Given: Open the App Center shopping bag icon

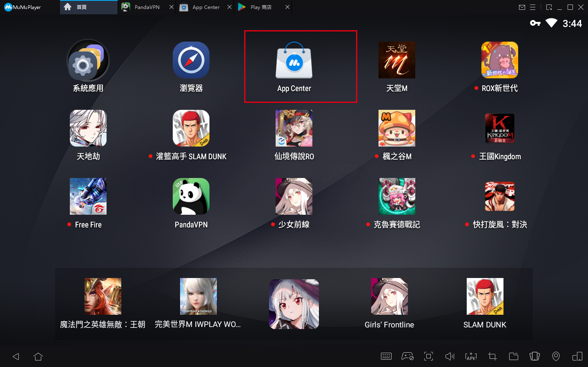Looking at the screenshot, I should (x=294, y=60).
